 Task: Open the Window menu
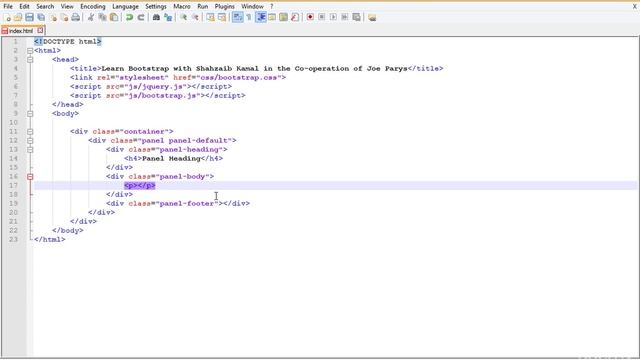(x=252, y=7)
